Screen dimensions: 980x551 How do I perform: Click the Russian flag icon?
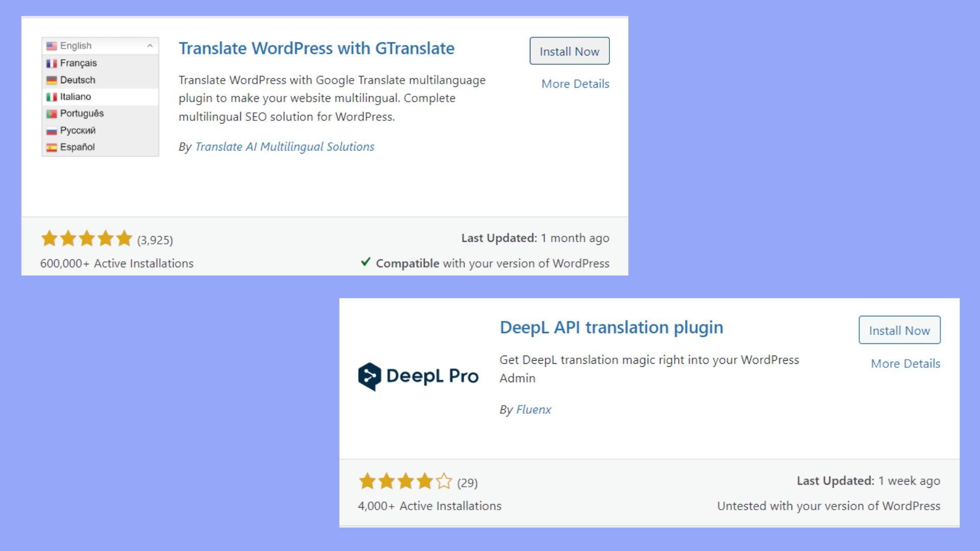pos(52,131)
